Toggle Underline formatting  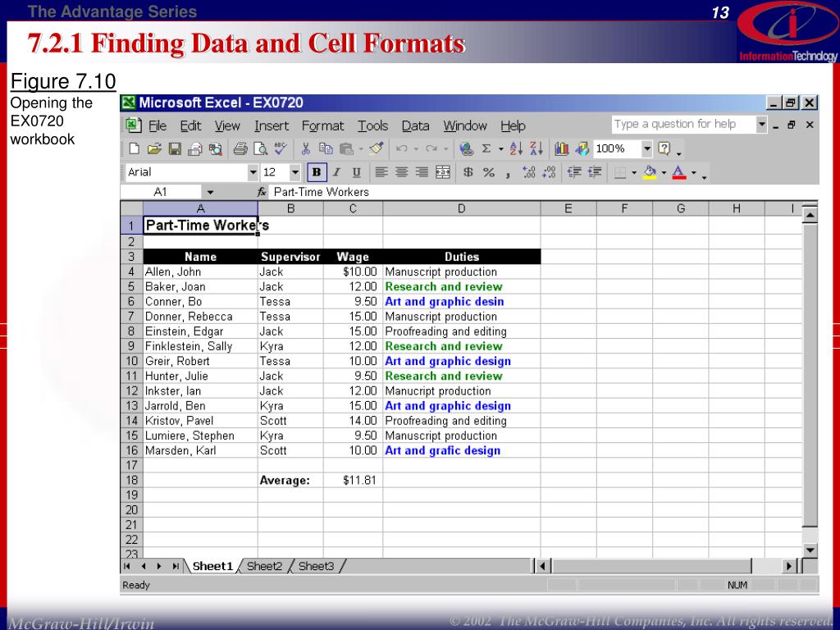(357, 172)
